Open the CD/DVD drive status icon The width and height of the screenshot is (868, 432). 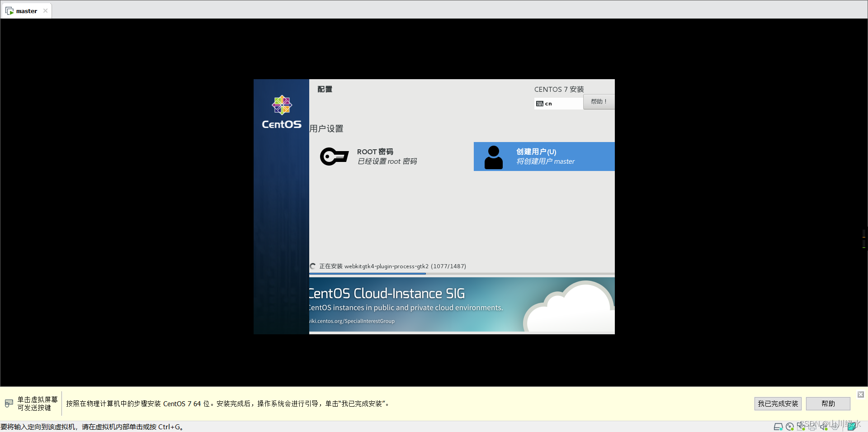coord(790,426)
